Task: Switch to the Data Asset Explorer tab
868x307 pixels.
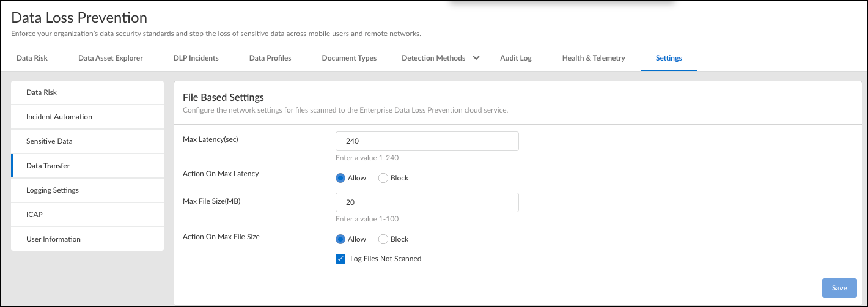Action: point(111,58)
